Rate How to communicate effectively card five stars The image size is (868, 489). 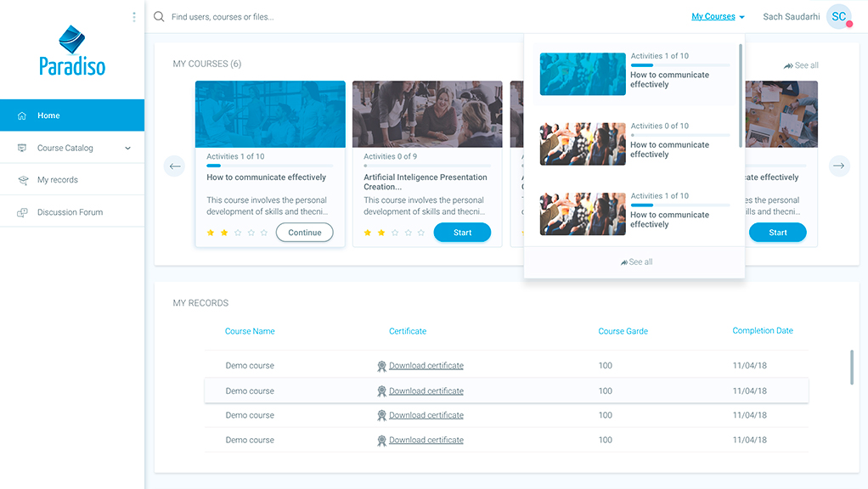[264, 233]
